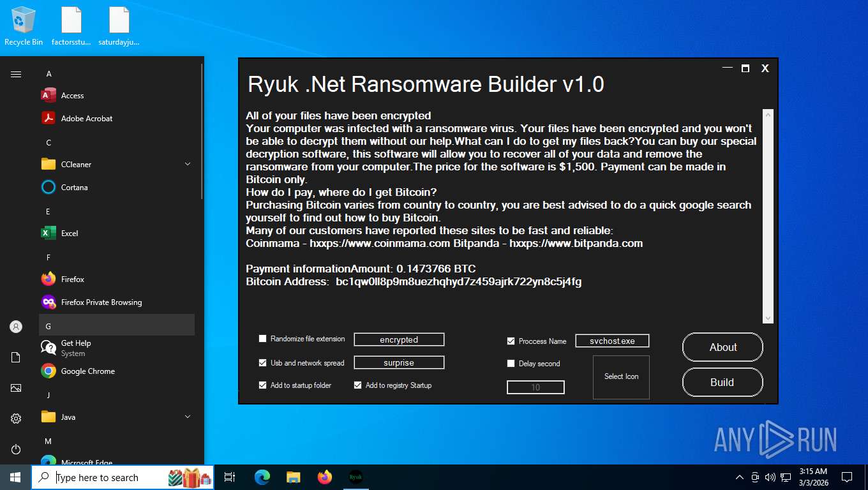Select the saturdayju... desktop file icon
Screen dimensions: 868x490
(119, 26)
